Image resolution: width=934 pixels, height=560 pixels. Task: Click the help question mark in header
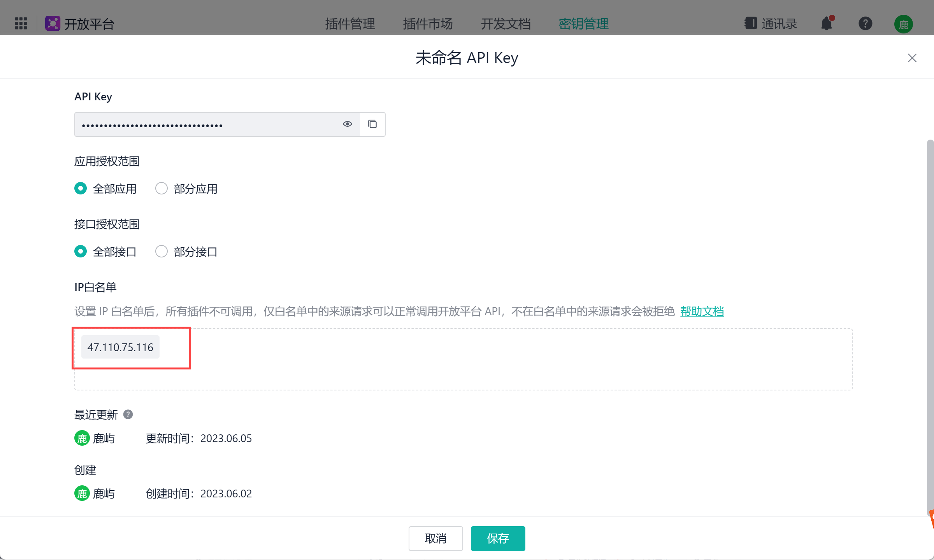pyautogui.click(x=865, y=23)
